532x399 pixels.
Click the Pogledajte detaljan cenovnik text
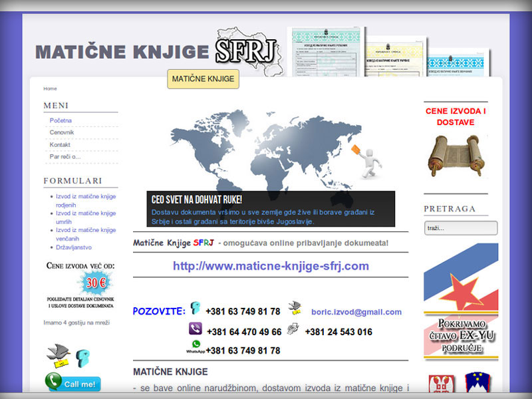[80, 303]
